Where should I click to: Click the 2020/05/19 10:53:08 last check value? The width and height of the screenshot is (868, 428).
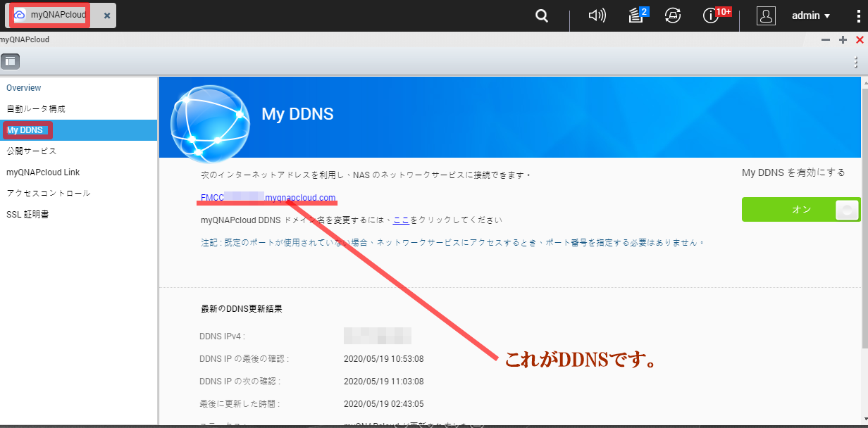click(x=383, y=359)
